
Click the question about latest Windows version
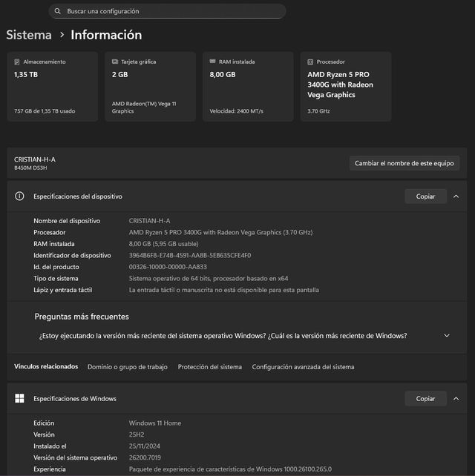point(223,336)
